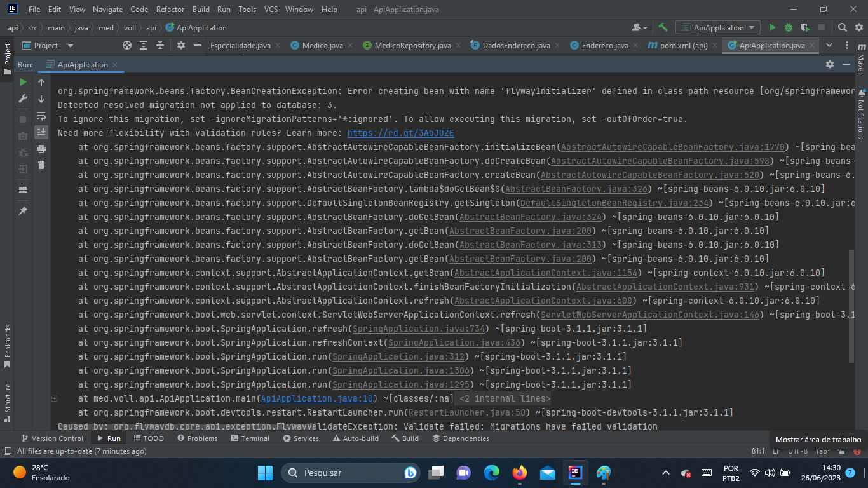Screen dimensions: 868x488
Task: Open the Maven side panel
Action: tap(860, 58)
